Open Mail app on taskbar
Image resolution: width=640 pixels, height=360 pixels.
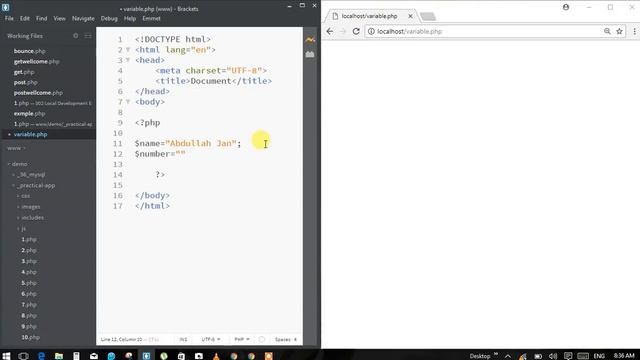(94, 356)
